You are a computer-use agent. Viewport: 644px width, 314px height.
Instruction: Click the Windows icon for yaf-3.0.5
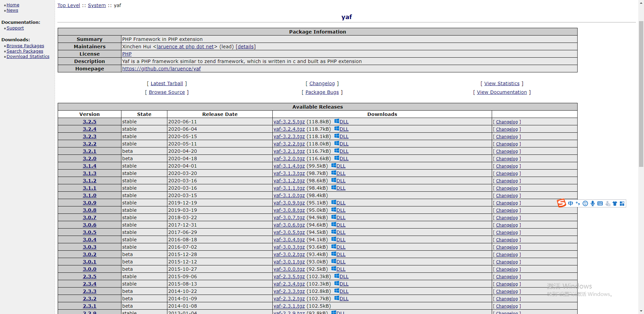(x=334, y=232)
